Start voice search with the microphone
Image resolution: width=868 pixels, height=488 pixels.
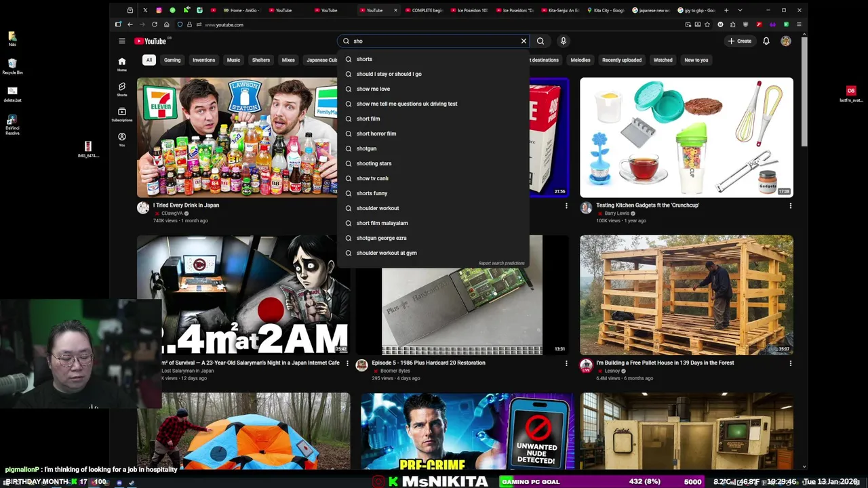[x=563, y=41]
